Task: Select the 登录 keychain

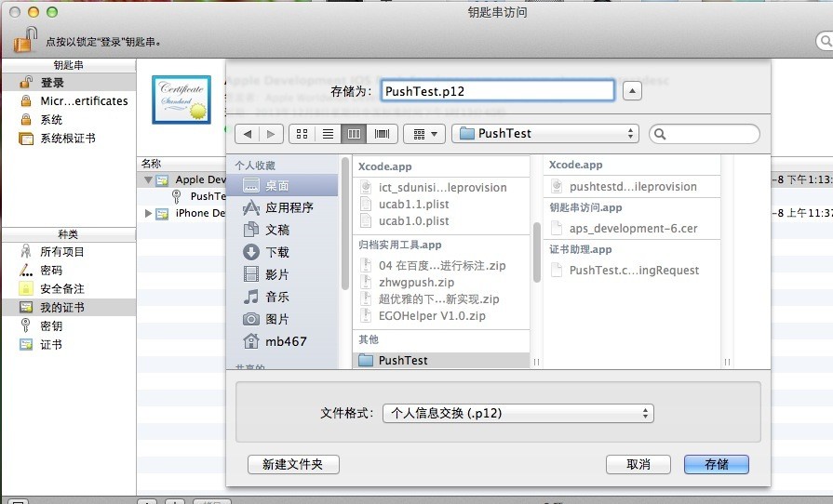Action: click(69, 82)
